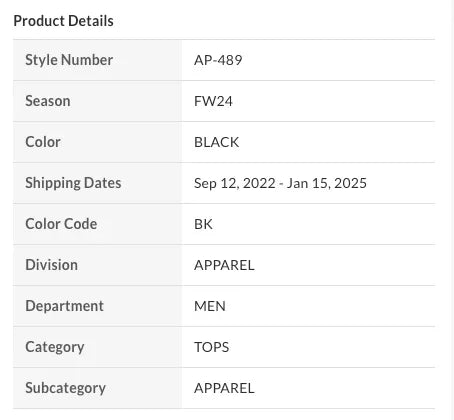Select the Season label cell
The image size is (454, 420).
(x=97, y=101)
